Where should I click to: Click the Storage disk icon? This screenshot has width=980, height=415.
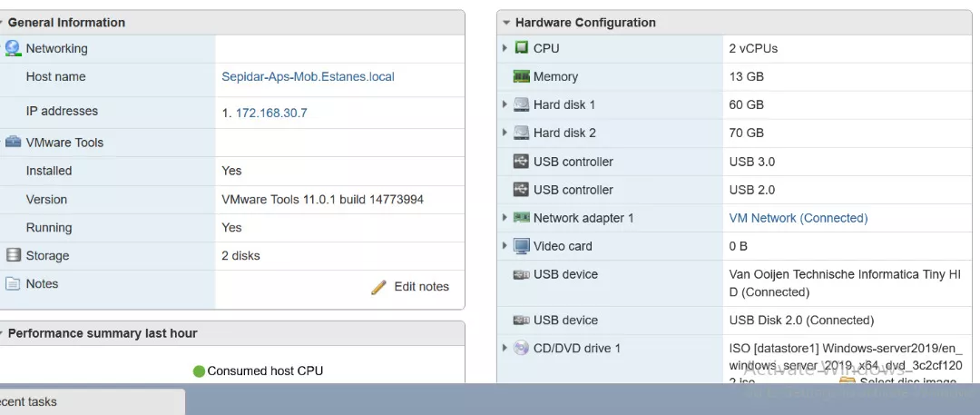(13, 255)
